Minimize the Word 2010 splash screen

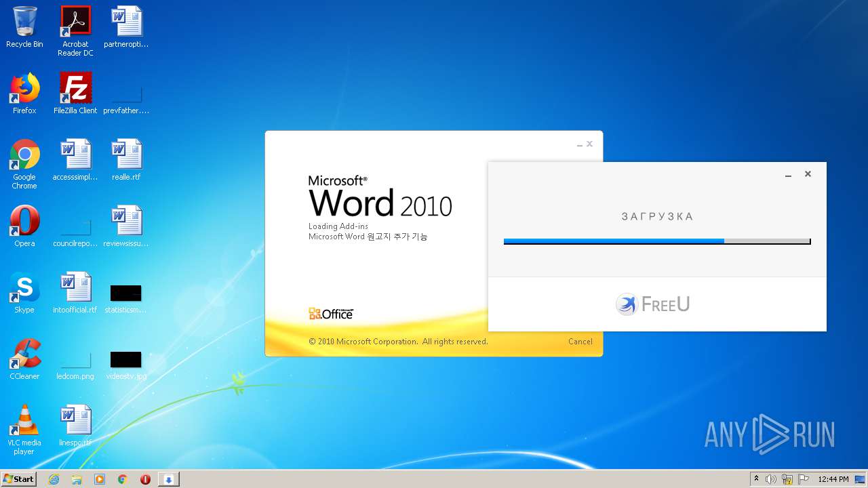tap(580, 144)
